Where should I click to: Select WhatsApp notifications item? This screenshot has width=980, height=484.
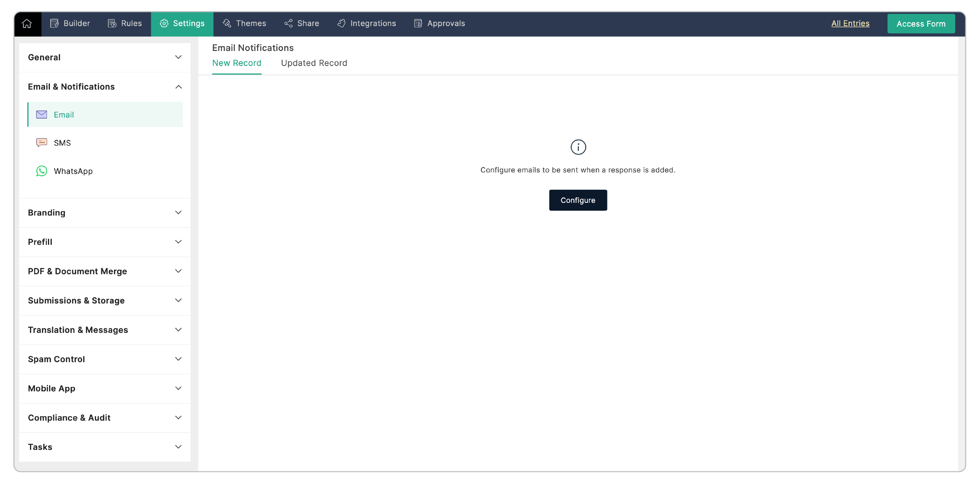[105, 171]
